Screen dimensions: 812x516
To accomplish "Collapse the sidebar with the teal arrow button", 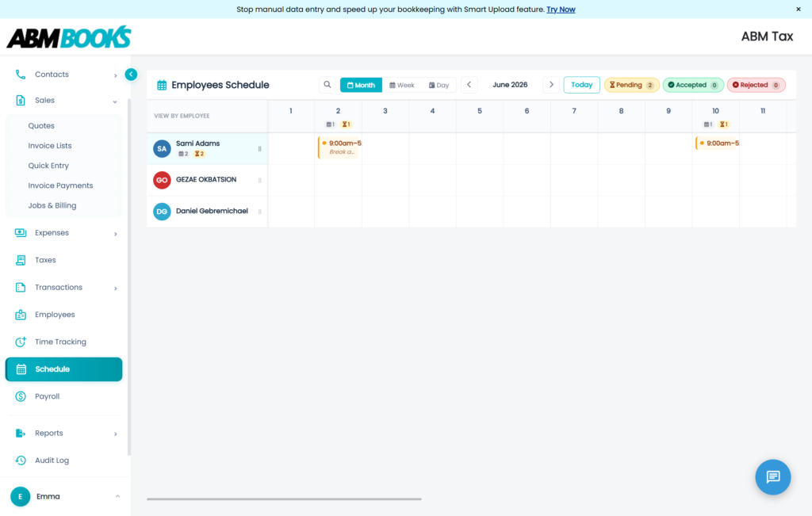I will tap(131, 75).
